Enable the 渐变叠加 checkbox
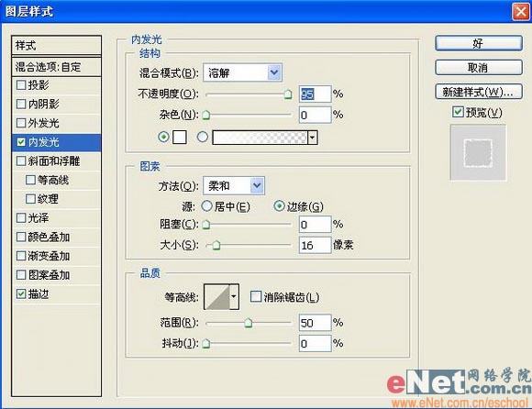Image resolution: width=532 pixels, height=409 pixels. (x=21, y=256)
